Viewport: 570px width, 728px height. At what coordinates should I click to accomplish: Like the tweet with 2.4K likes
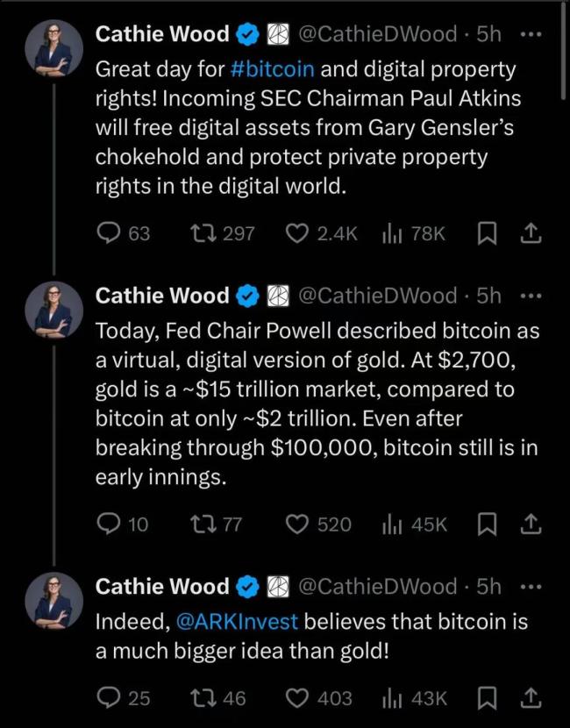pyautogui.click(x=299, y=233)
